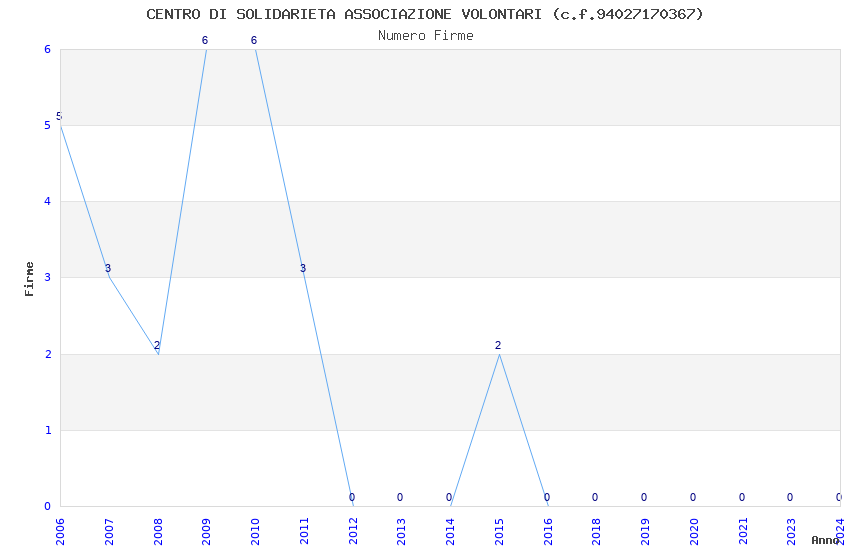Click the data value 5 above 2006

coord(59,116)
